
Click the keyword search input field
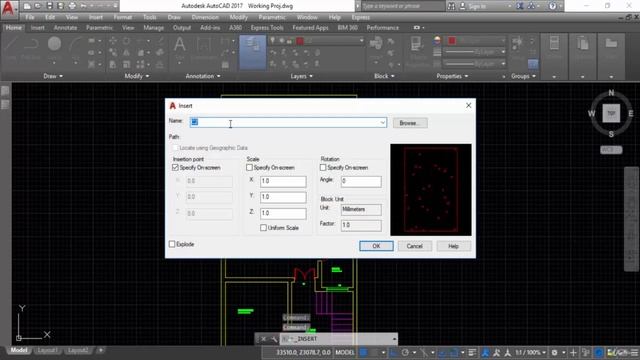tap(402, 6)
